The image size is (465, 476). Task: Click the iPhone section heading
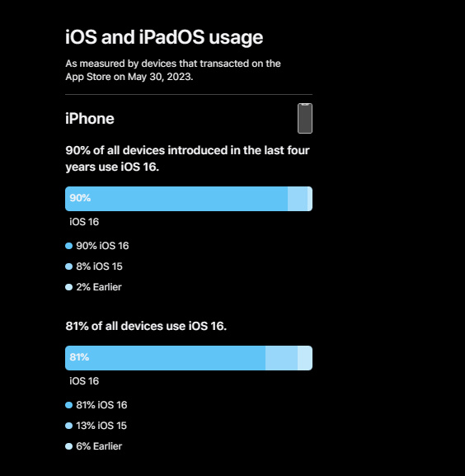coord(90,119)
